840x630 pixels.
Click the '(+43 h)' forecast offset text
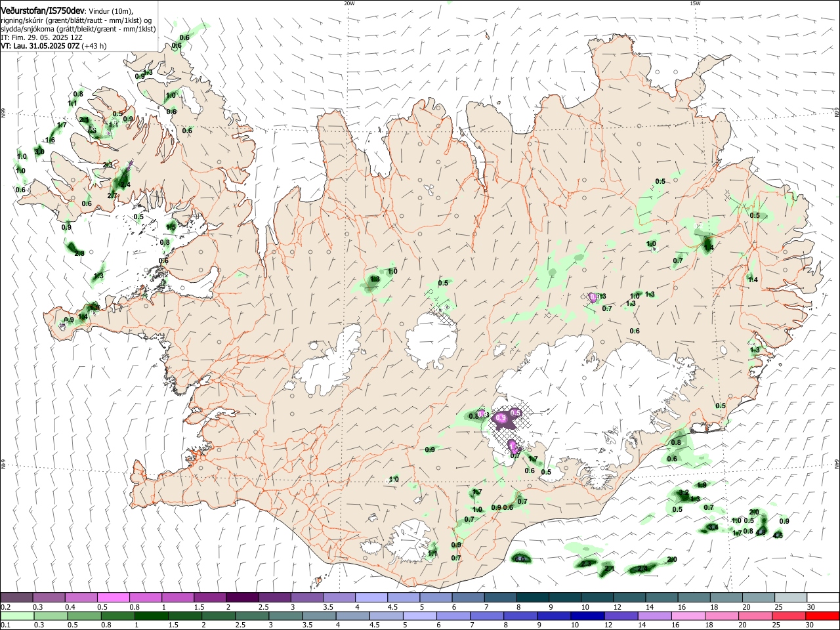point(94,46)
